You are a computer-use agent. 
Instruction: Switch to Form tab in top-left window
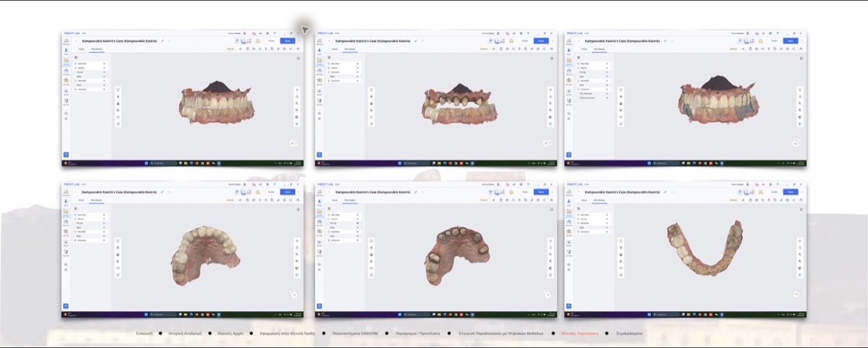[x=81, y=49]
